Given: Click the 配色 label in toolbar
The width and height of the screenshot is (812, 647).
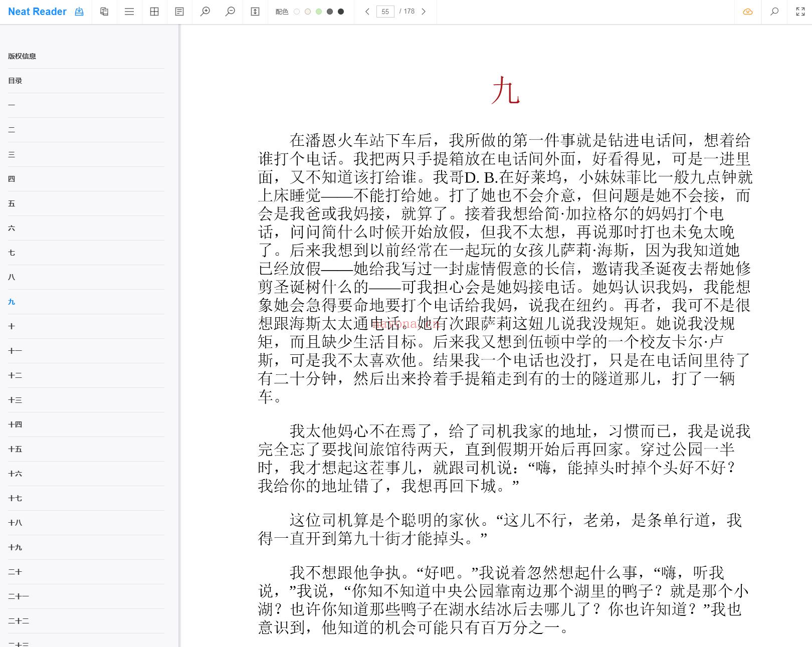Looking at the screenshot, I should pos(282,12).
